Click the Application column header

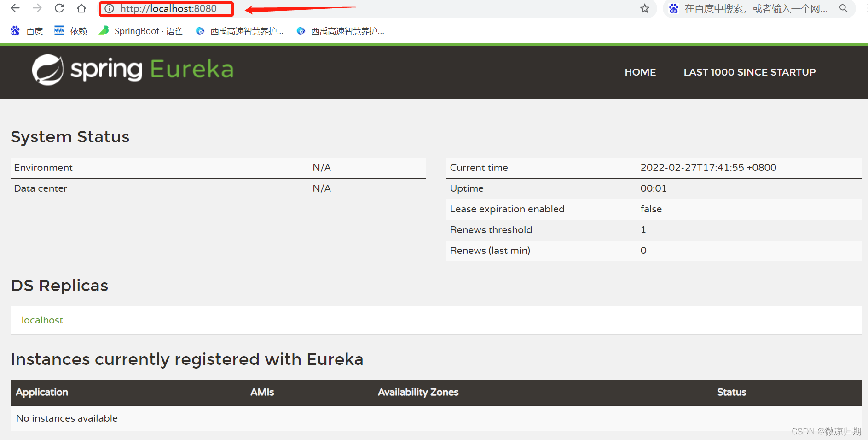[x=42, y=392]
